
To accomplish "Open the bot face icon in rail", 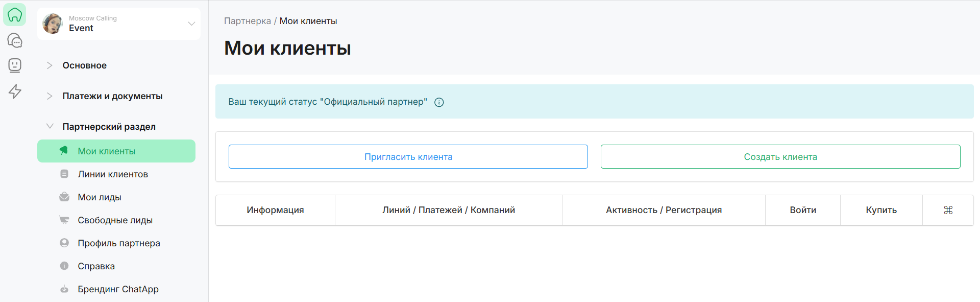I will point(15,65).
